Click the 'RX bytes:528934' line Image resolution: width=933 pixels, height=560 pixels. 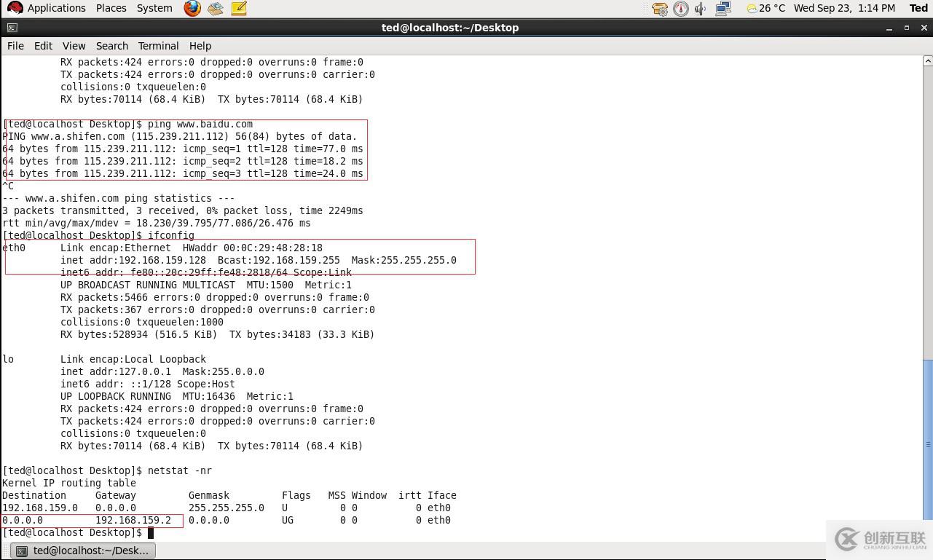point(218,334)
